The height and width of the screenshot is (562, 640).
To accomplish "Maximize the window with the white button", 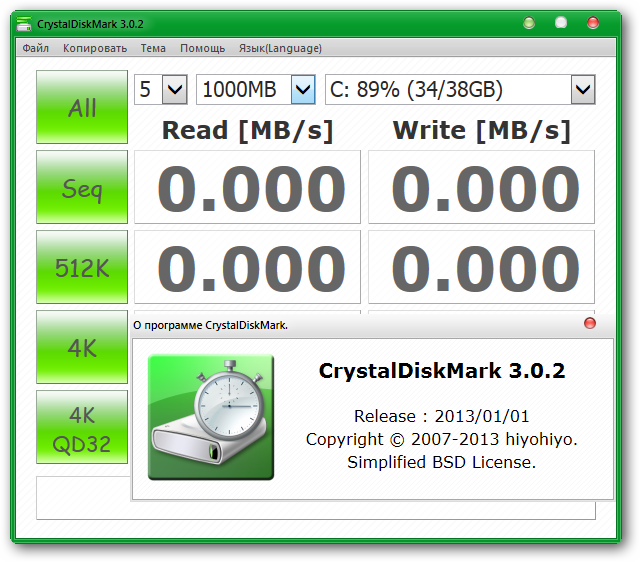I will [x=561, y=23].
